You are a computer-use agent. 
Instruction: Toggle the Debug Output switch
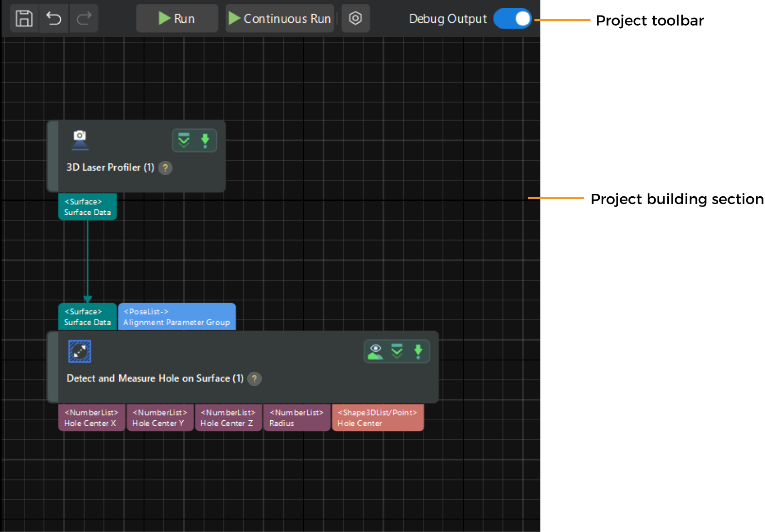512,19
